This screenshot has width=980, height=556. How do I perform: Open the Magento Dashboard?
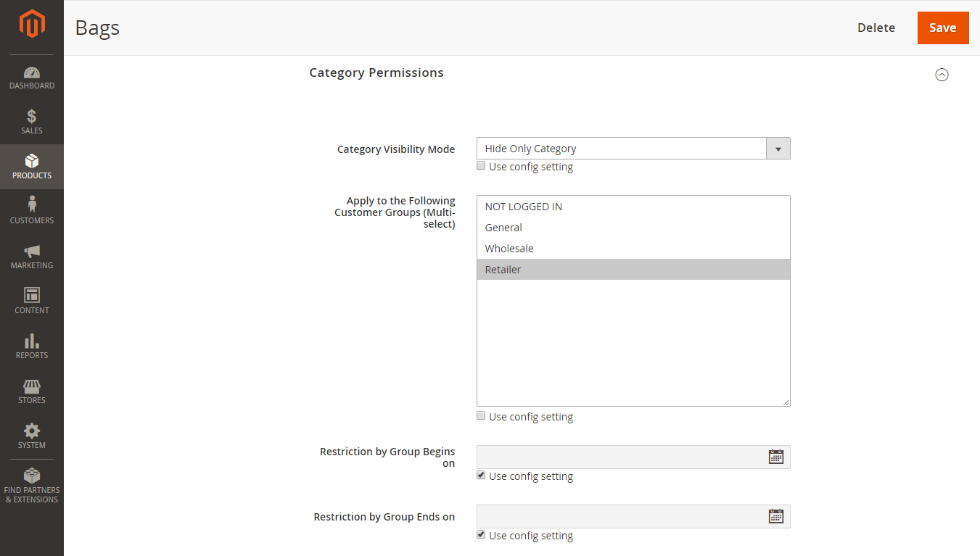[32, 78]
